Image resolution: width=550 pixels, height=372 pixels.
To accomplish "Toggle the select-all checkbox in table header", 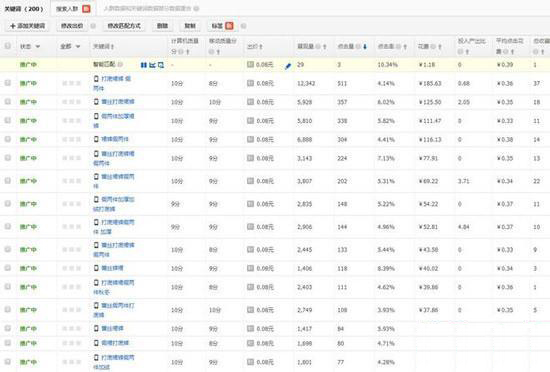I will coord(7,46).
